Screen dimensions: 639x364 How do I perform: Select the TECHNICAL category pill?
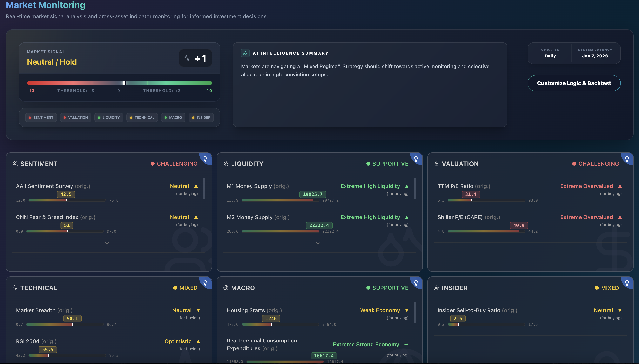142,118
